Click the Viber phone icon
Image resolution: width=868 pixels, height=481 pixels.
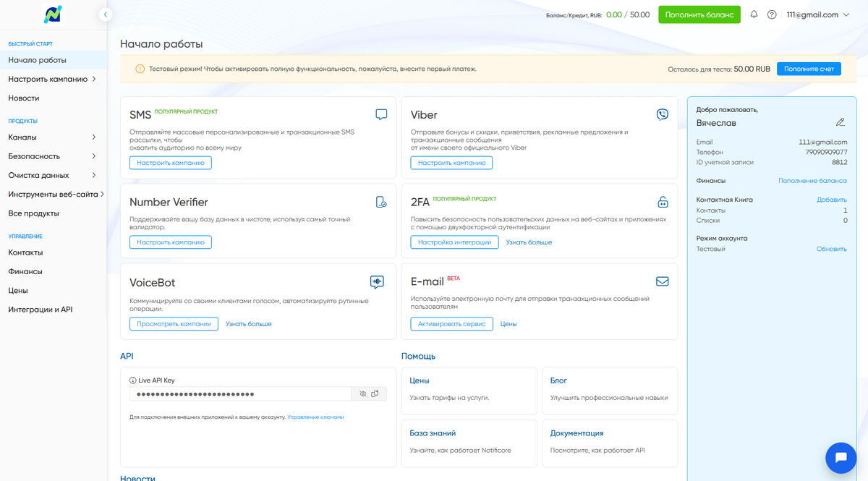[x=662, y=114]
